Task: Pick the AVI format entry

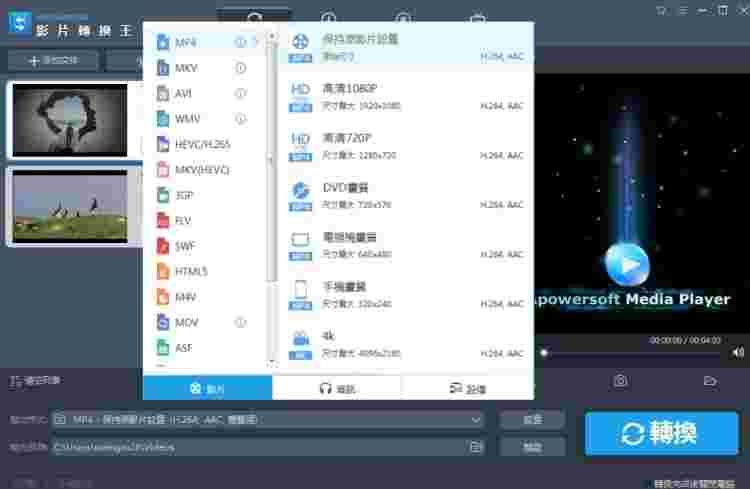Action: 207,93
